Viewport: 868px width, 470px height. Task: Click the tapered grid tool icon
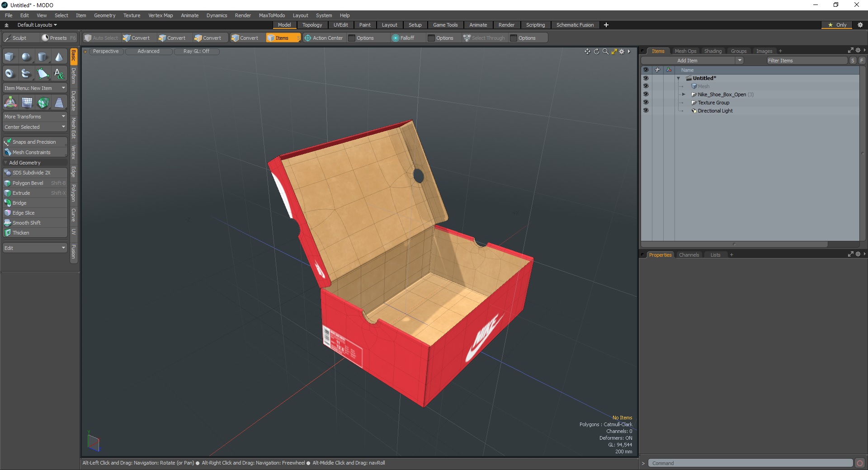59,103
